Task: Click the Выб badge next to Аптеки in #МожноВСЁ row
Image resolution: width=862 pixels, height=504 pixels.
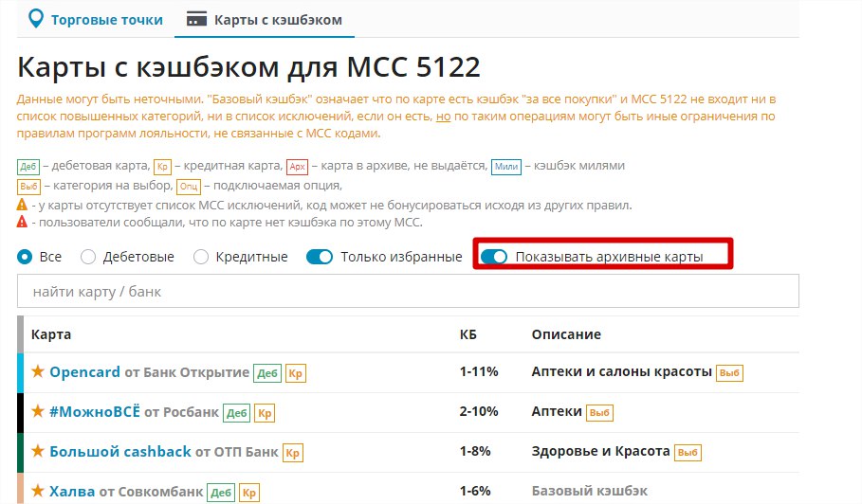Action: click(599, 412)
